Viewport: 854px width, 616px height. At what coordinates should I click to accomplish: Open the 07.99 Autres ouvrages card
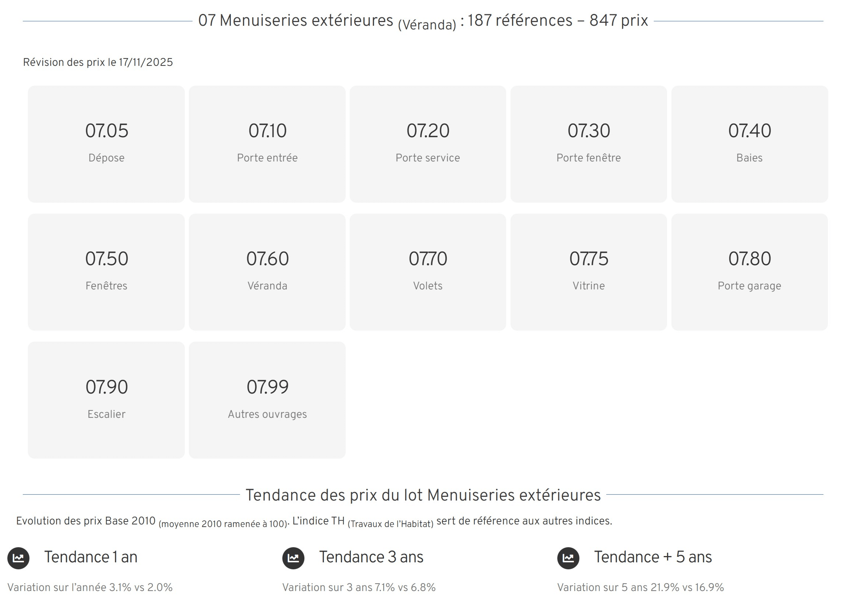(267, 400)
